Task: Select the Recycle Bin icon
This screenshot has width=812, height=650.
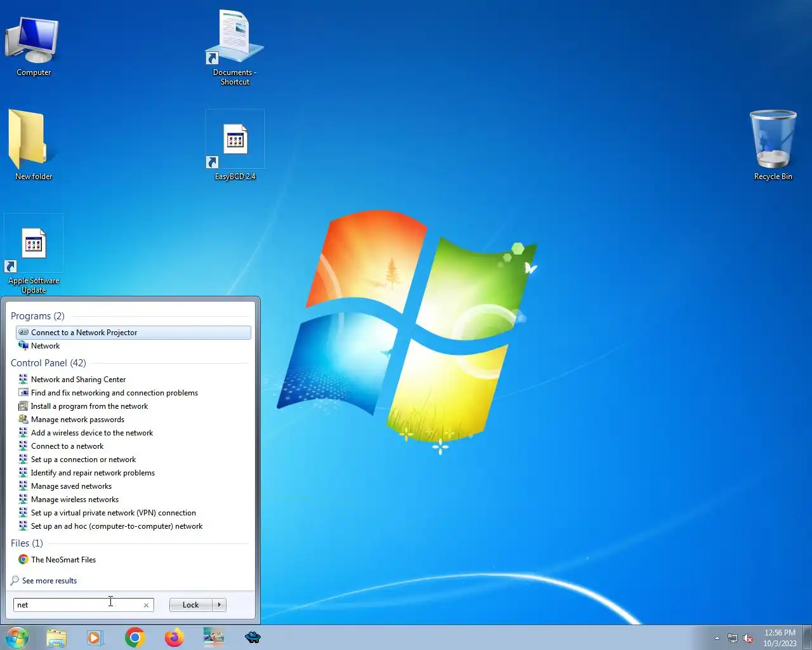Action: pos(773,145)
